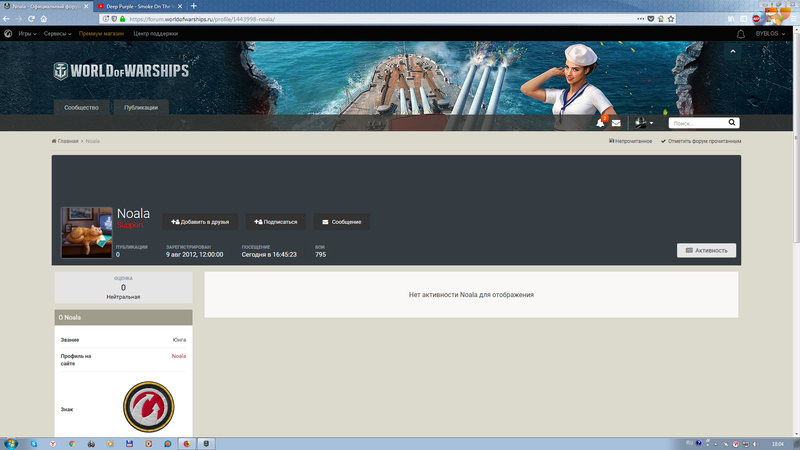Viewport: 800px width, 450px height.
Task: Open the user avatar account dropdown
Action: [x=644, y=123]
